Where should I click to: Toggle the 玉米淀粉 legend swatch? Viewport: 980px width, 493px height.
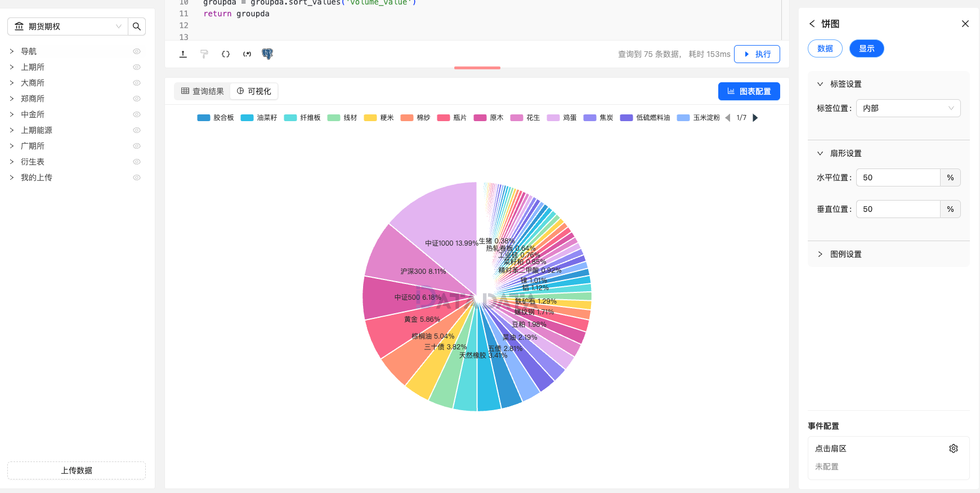pos(683,118)
